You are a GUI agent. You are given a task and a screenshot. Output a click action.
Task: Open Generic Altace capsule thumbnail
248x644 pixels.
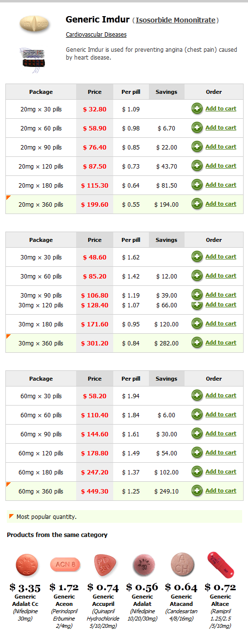pos(221,565)
